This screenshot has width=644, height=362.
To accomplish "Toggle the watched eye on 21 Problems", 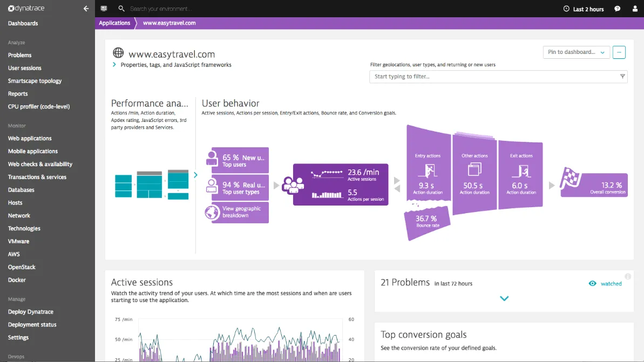I will click(x=592, y=283).
